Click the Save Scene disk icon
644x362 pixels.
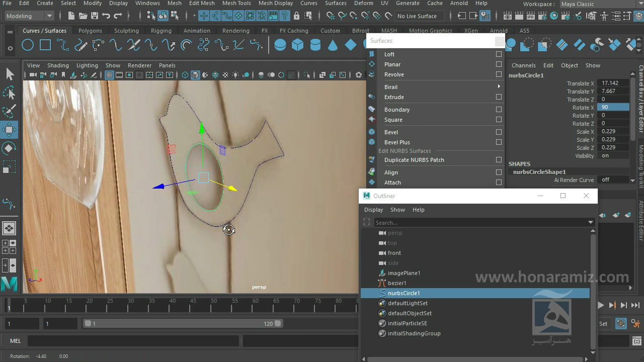coord(94,16)
